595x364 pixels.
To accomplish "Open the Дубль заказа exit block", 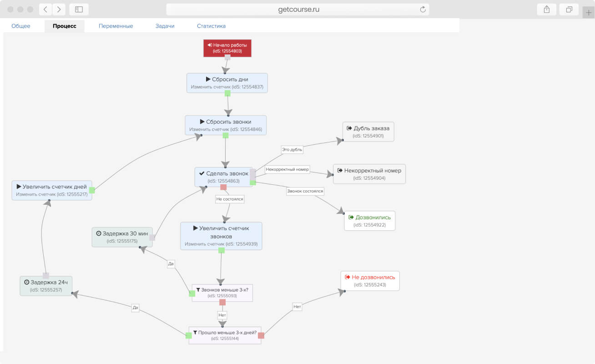I will click(368, 131).
